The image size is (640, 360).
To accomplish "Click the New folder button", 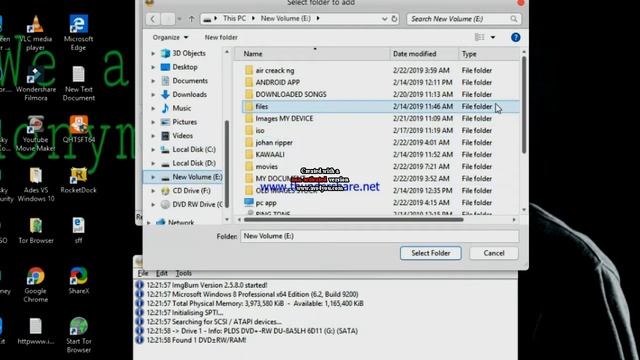I will click(x=221, y=37).
